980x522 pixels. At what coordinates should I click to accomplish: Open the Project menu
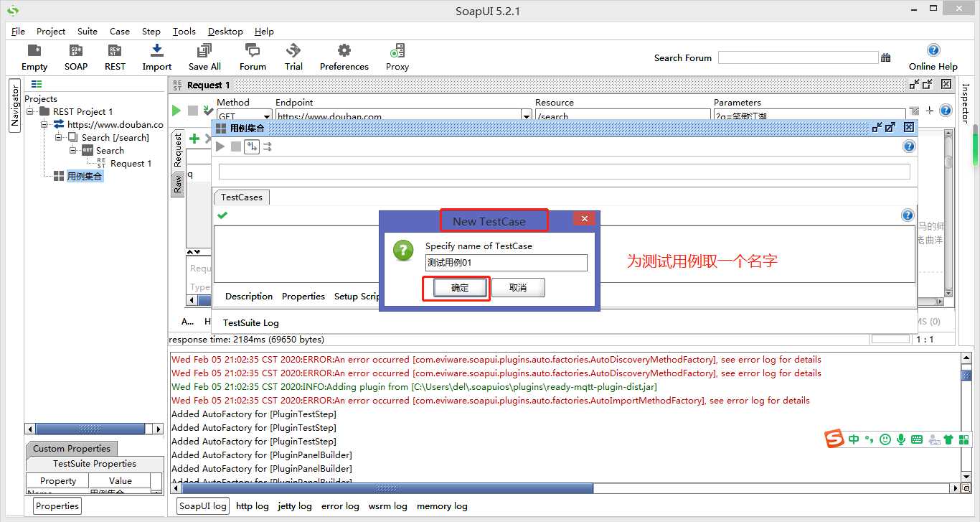click(51, 31)
